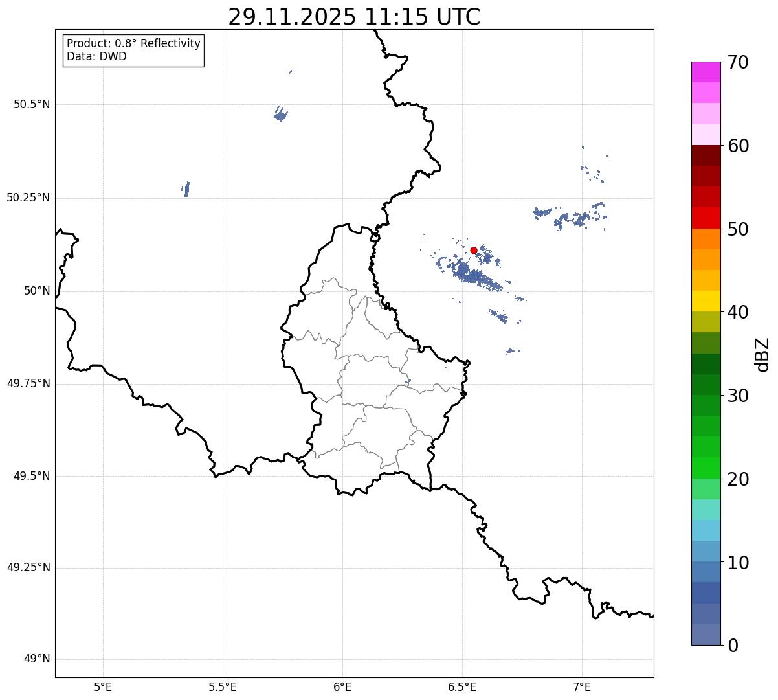Click the small isolated echo near 50.25°N 5.35°E

(186, 188)
